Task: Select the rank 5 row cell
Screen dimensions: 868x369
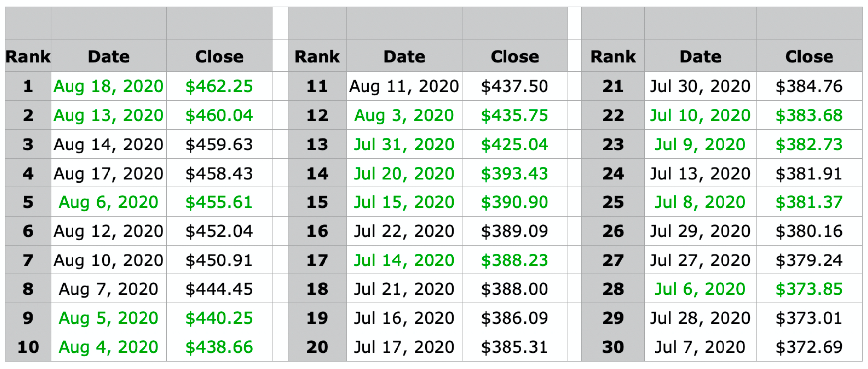Action: (28, 202)
